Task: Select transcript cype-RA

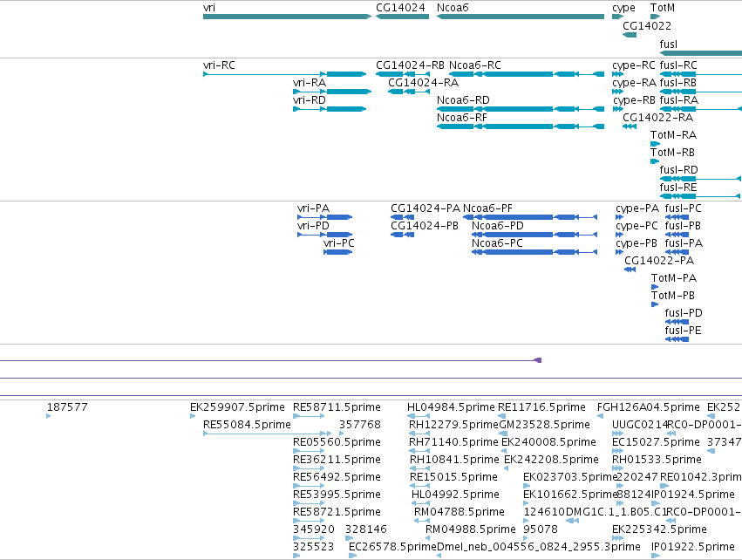Action: coord(617,92)
